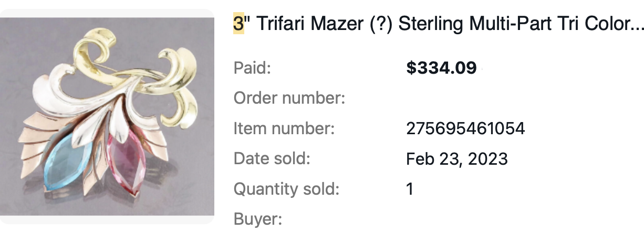Click the "Item number:" label
This screenshot has height=240, width=644.
click(x=284, y=128)
